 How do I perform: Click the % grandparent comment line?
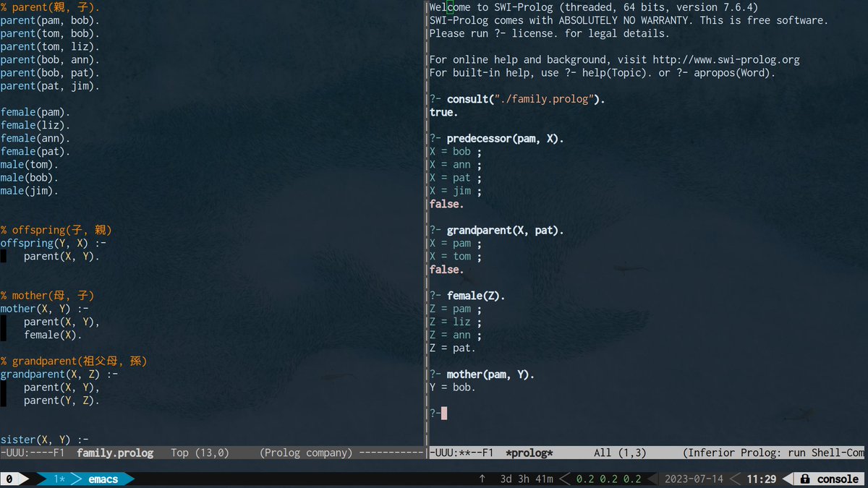coord(74,361)
